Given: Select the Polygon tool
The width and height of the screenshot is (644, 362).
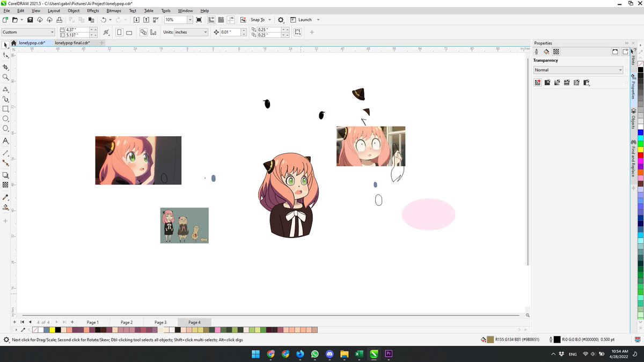Looking at the screenshot, I should click(5, 128).
